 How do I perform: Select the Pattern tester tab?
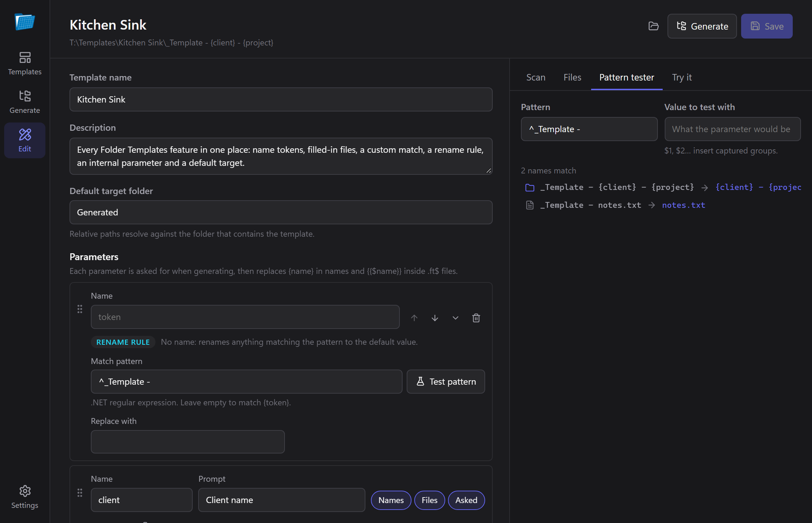pos(627,77)
